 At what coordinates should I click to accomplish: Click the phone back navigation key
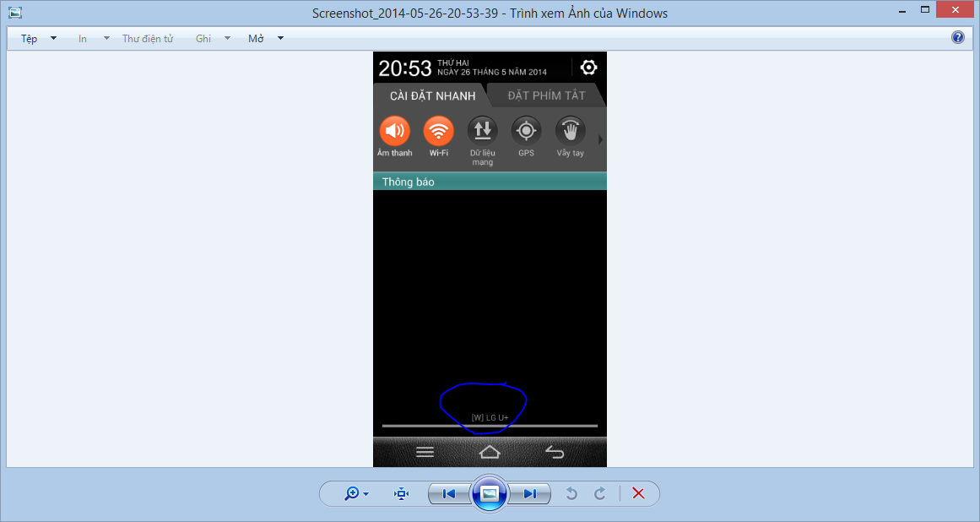pyautogui.click(x=555, y=452)
